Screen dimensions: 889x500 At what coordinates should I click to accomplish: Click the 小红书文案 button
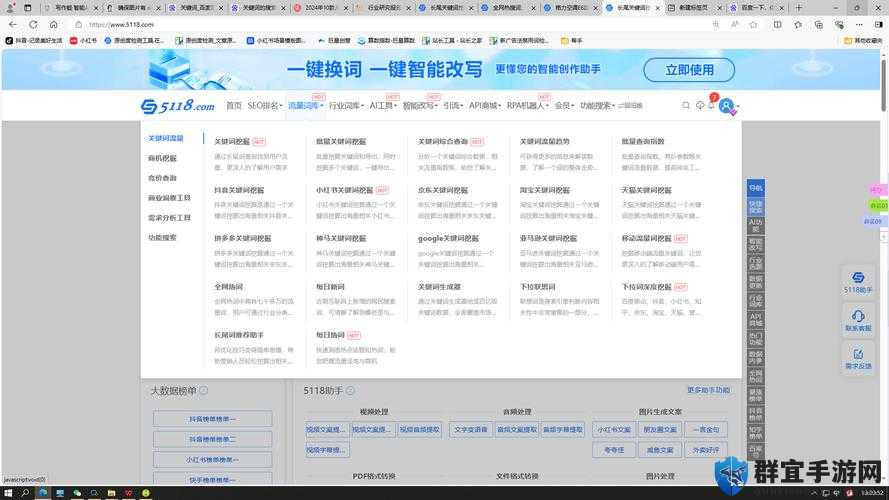pyautogui.click(x=613, y=430)
